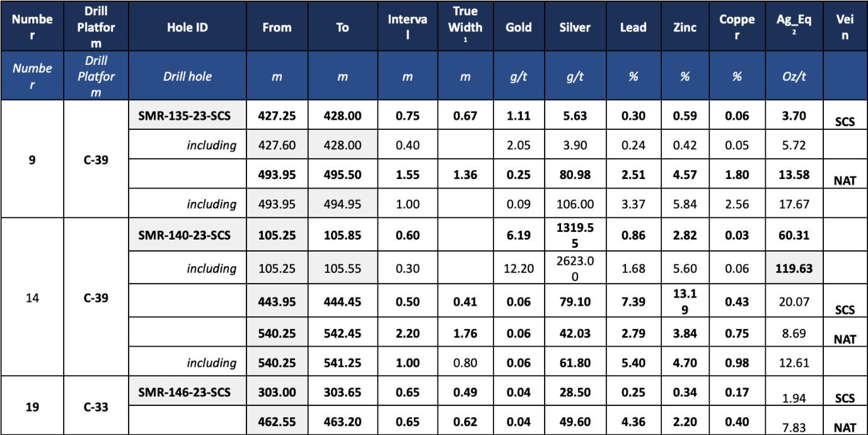The image size is (868, 435).
Task: Select the SMR-135-23-SCS hole ID cell
Action: point(187,115)
